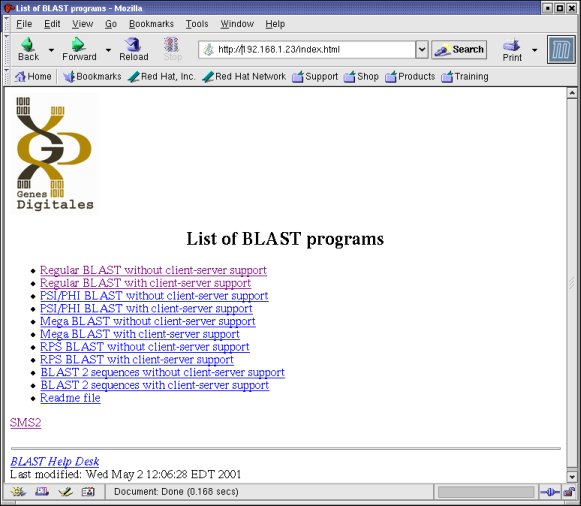The height and width of the screenshot is (506, 581).
Task: Open Mega BLAST with client-server support
Action: click(x=140, y=334)
